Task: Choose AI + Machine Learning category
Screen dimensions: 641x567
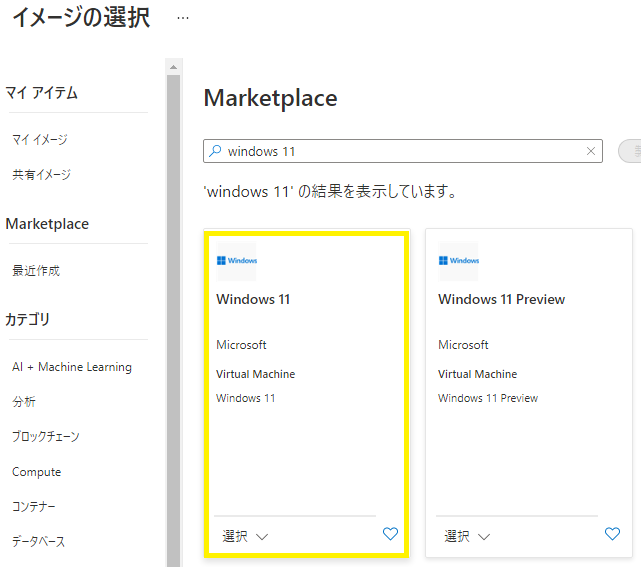Action: (72, 367)
